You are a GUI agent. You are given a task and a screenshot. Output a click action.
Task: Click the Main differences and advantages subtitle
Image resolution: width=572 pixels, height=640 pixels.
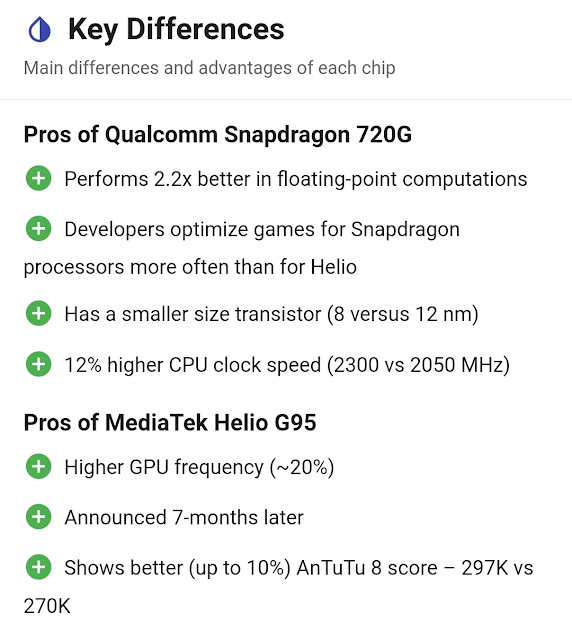point(209,68)
